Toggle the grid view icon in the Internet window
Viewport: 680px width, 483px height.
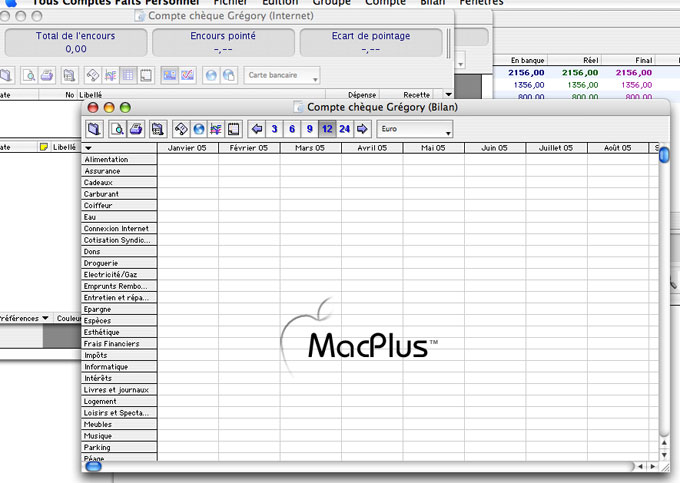coord(128,75)
